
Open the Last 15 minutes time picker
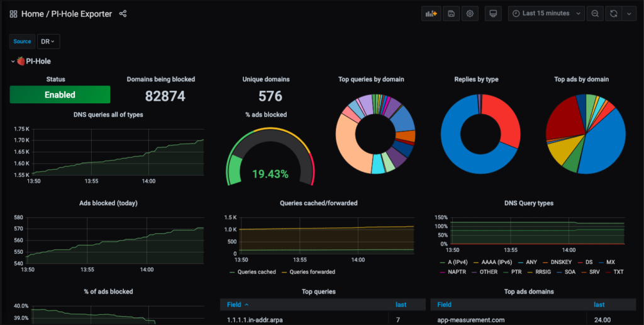point(547,13)
